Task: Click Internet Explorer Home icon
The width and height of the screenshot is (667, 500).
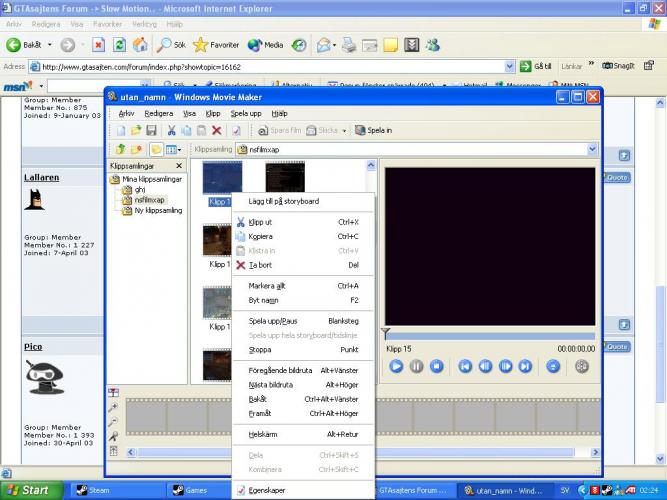Action: point(140,45)
